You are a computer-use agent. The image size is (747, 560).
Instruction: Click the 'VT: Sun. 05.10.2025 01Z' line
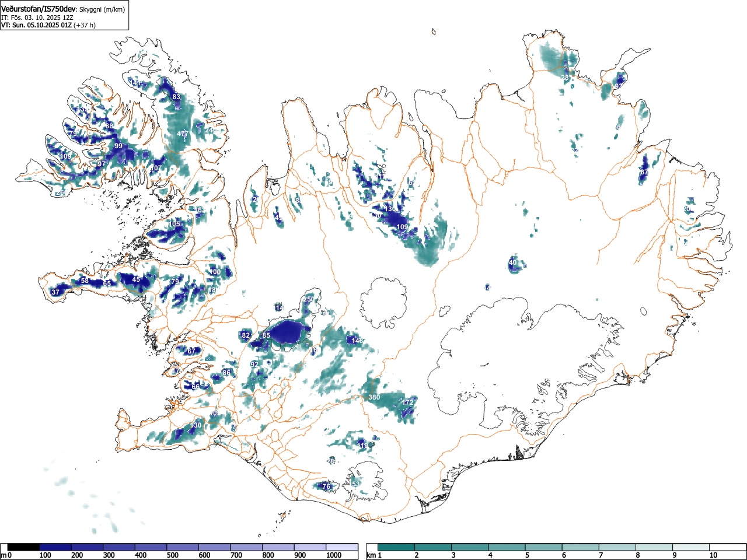36,25
